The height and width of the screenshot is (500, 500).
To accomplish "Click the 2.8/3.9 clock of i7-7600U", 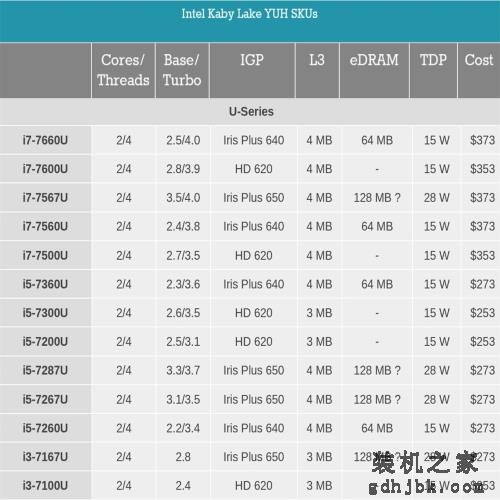I will (x=183, y=169).
